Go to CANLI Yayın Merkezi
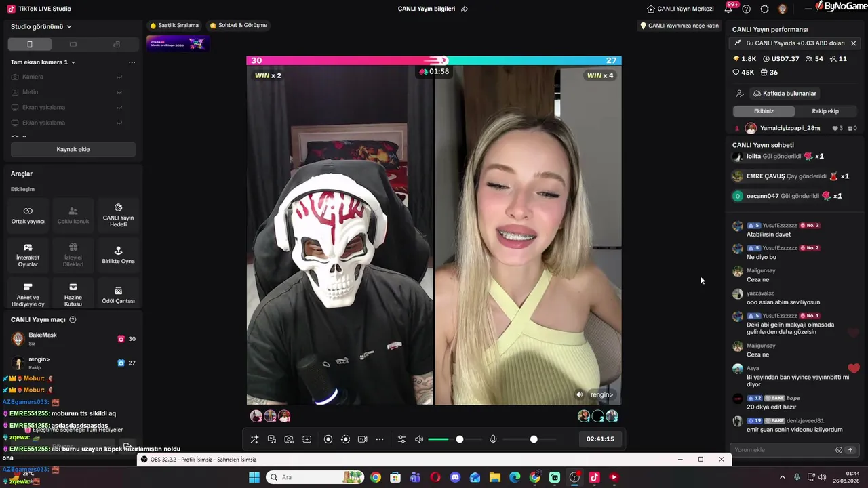Screen dimensions: 868x488 pyautogui.click(x=680, y=9)
